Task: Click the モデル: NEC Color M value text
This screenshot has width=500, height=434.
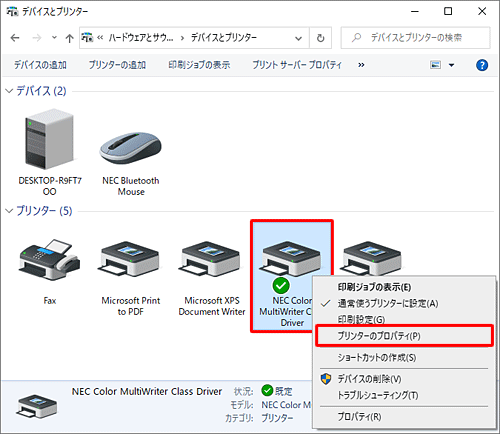Action: (286, 405)
